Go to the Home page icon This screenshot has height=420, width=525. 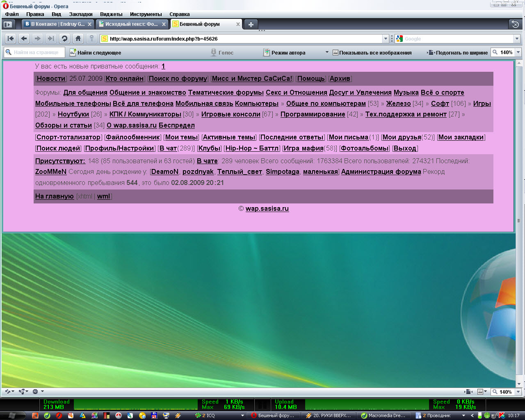click(x=78, y=39)
